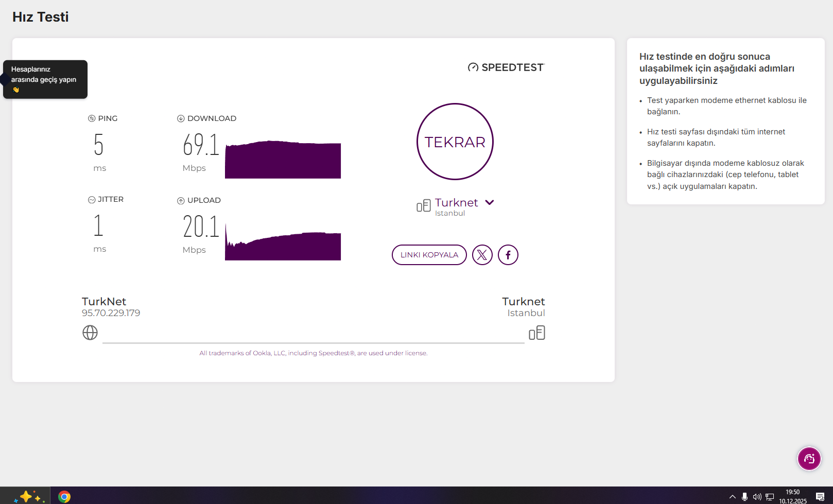The image size is (833, 504).
Task: Click the JITTER wave icon
Action: (x=92, y=200)
